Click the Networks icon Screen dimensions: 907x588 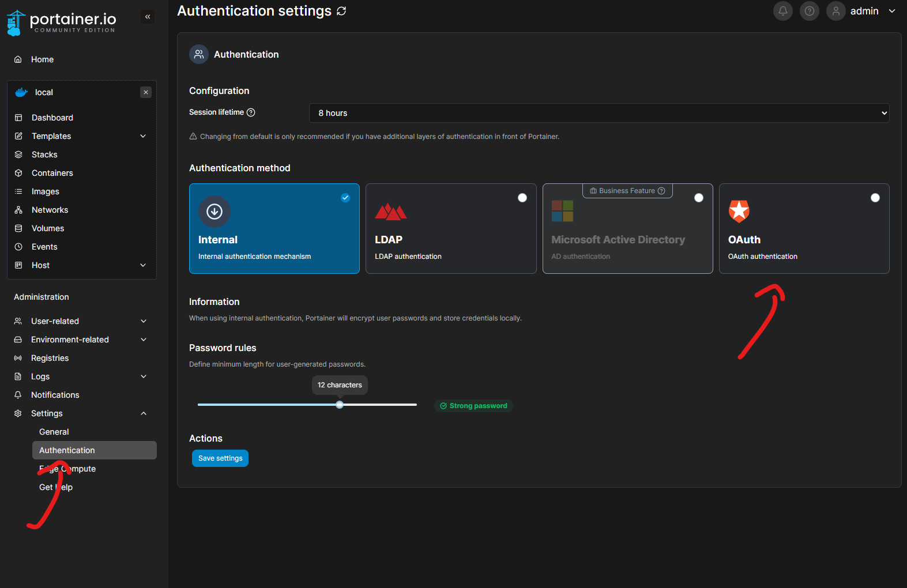(18, 210)
